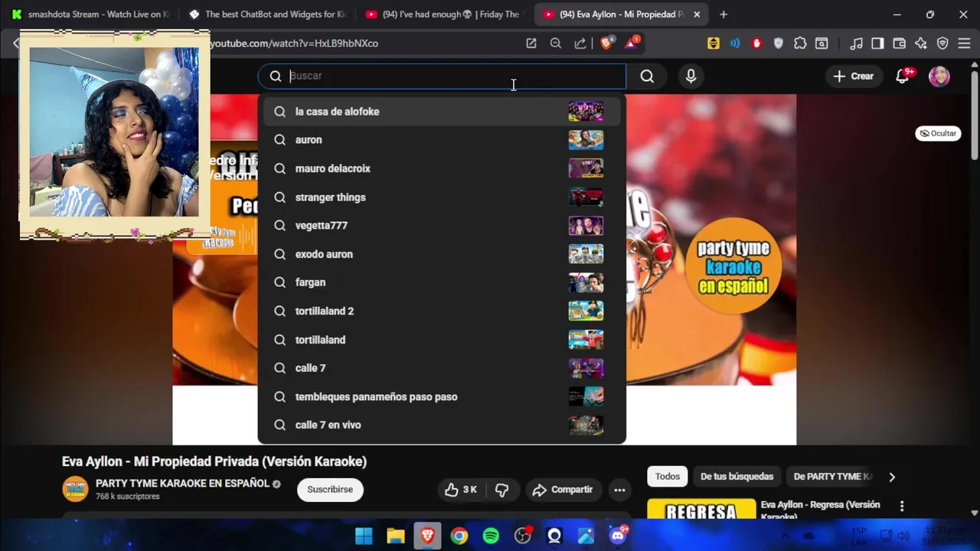Close the Eva Ayllon browser tab
980x551 pixels.
click(697, 15)
